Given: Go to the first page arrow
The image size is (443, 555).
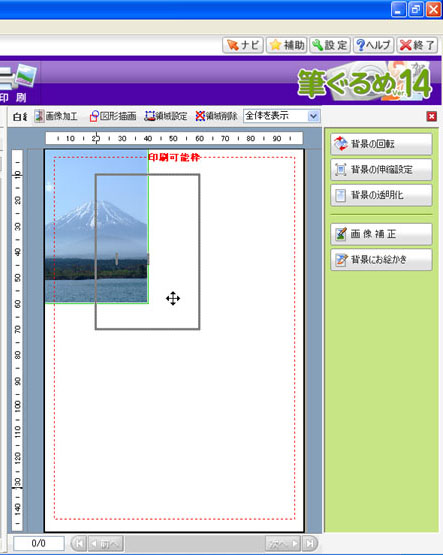Looking at the screenshot, I should 79,543.
